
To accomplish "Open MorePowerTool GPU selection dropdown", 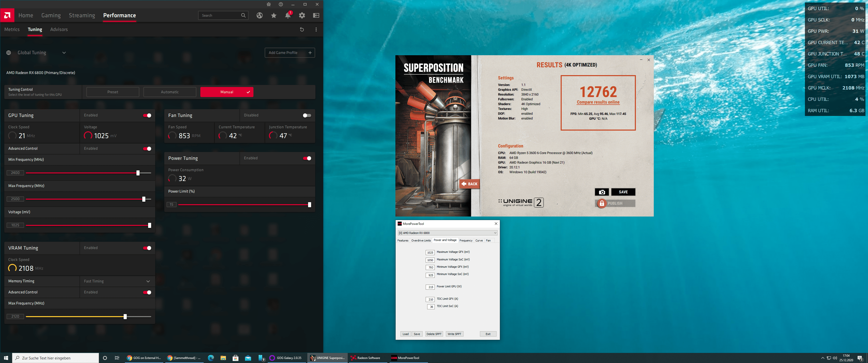I will (447, 233).
